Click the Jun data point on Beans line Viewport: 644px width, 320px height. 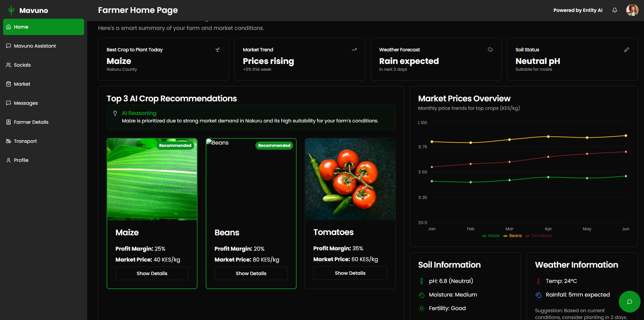[626, 136]
